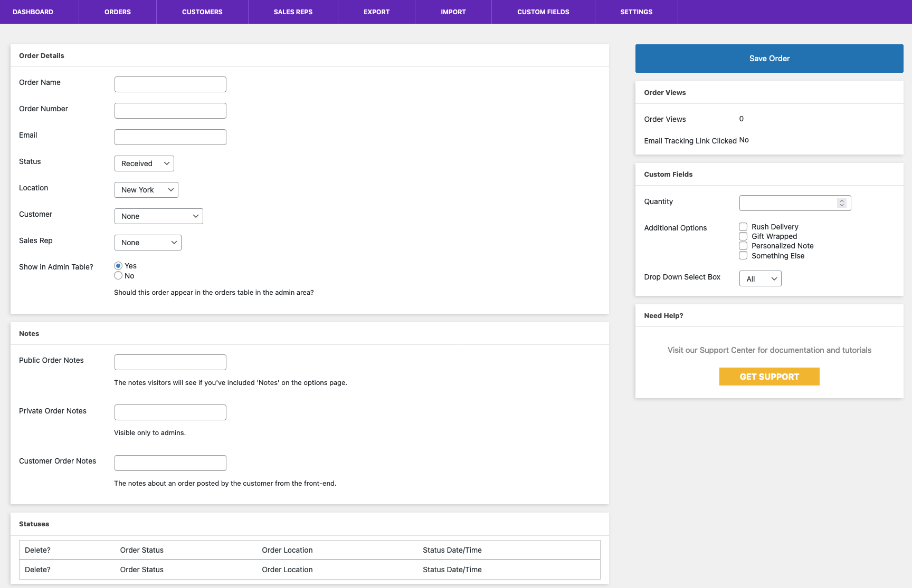Screen dimensions: 912x588
Task: Click the Custom Fields panel heading
Action: pyautogui.click(x=668, y=175)
